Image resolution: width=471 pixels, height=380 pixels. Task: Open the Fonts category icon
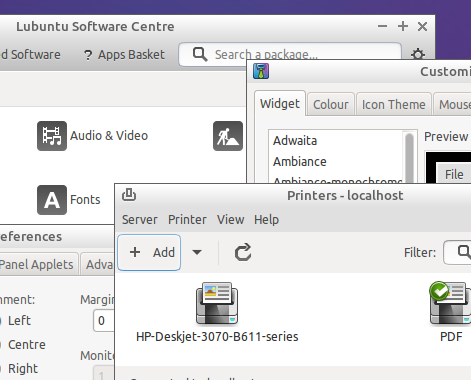pos(52,200)
